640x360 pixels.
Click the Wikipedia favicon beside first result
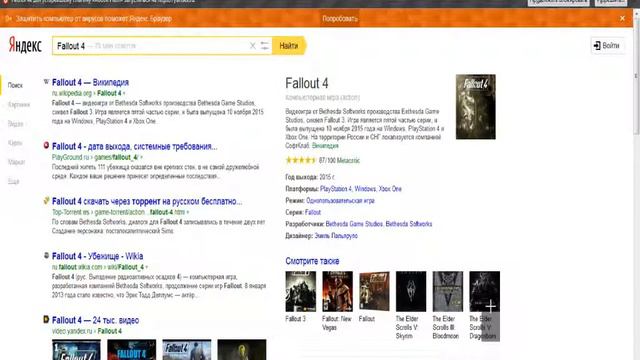[x=46, y=82]
